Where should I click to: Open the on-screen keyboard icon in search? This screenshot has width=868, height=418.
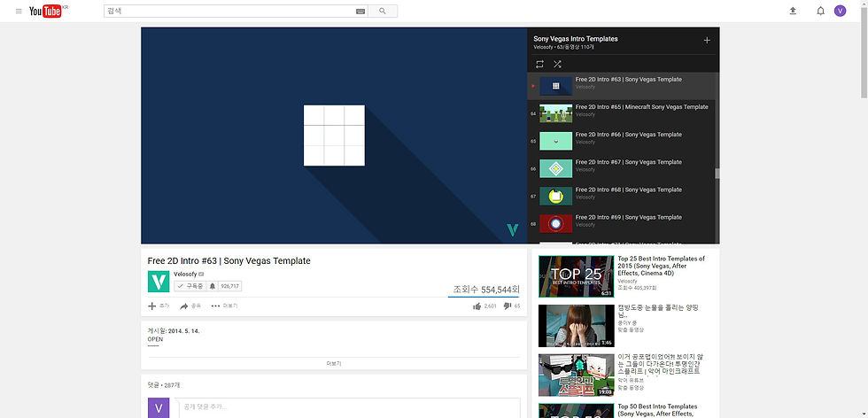coord(360,12)
